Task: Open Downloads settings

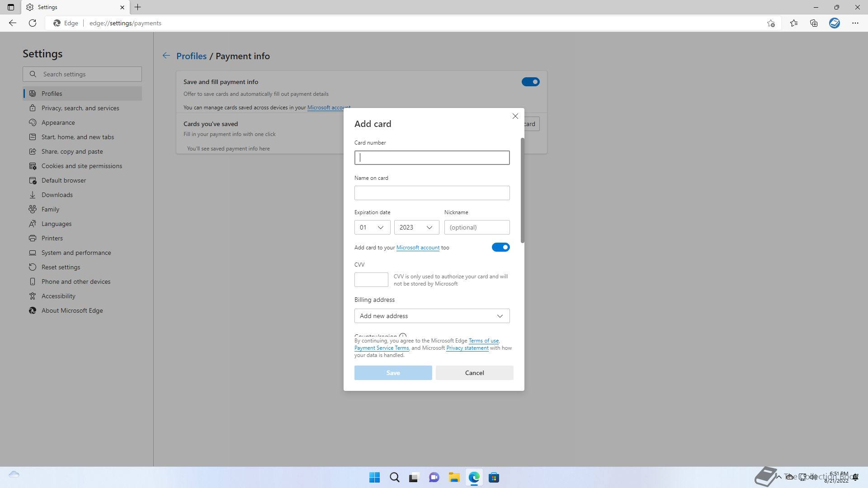Action: (82, 195)
